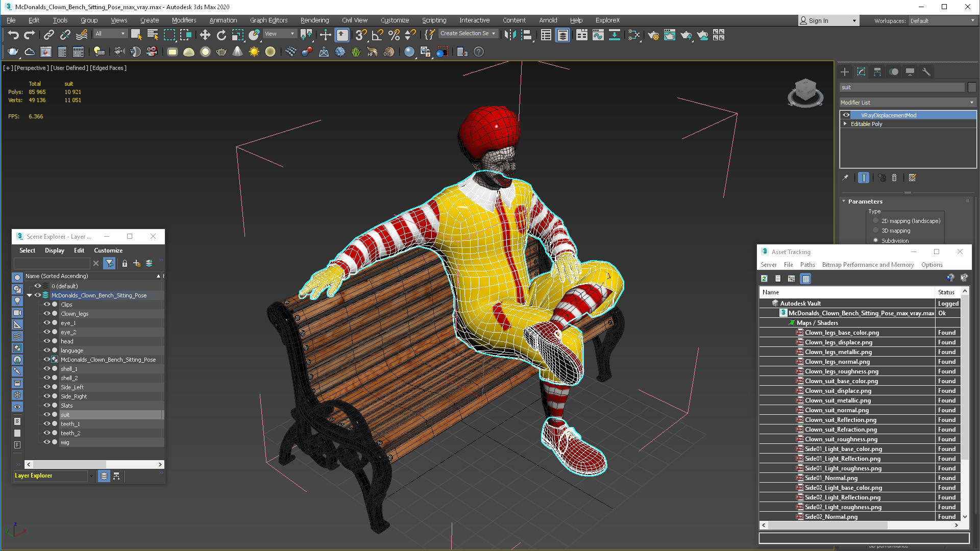Open Create Selection Set dropdown

468,33
